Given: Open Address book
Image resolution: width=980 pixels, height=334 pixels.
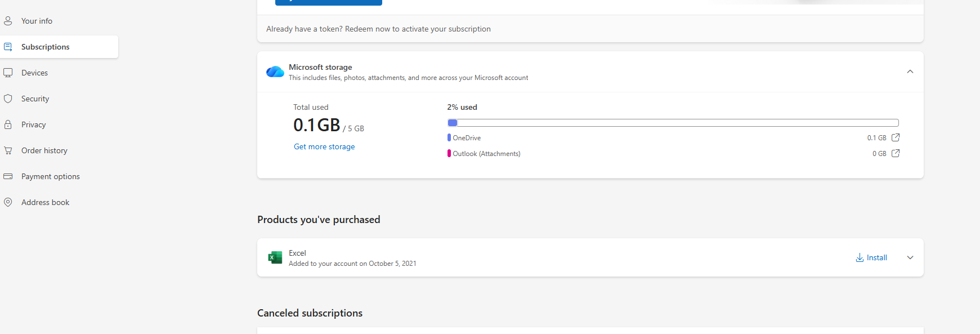Looking at the screenshot, I should 45,202.
